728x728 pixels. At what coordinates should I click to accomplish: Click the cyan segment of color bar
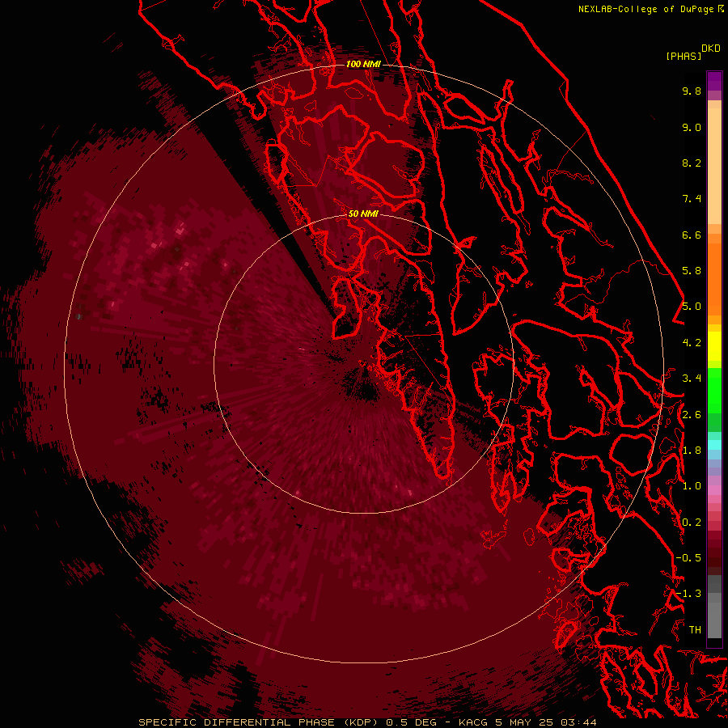point(714,445)
